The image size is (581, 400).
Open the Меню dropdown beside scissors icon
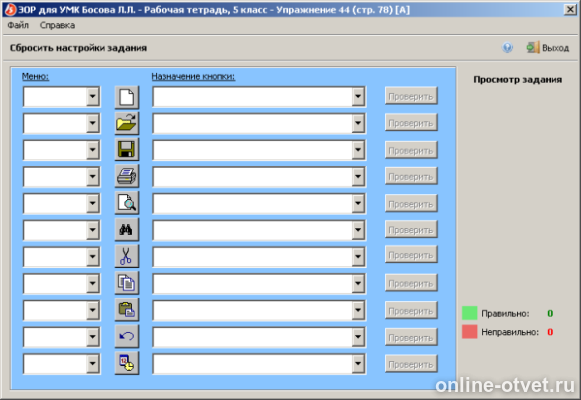click(93, 257)
